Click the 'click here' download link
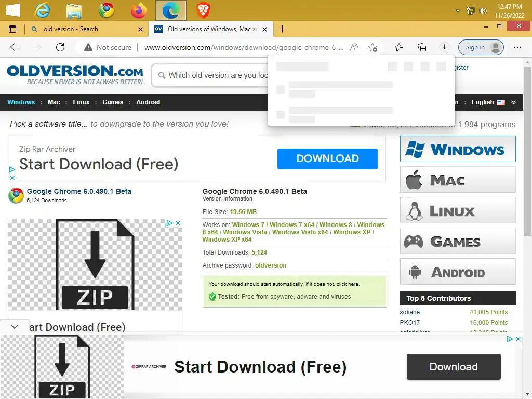The width and height of the screenshot is (532, 399). tap(348, 284)
